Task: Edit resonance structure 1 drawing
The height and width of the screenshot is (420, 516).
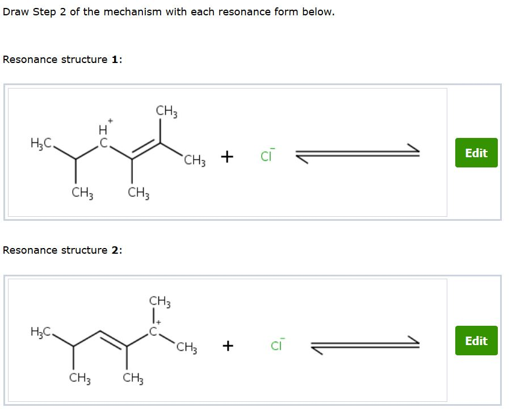Action: [x=476, y=153]
